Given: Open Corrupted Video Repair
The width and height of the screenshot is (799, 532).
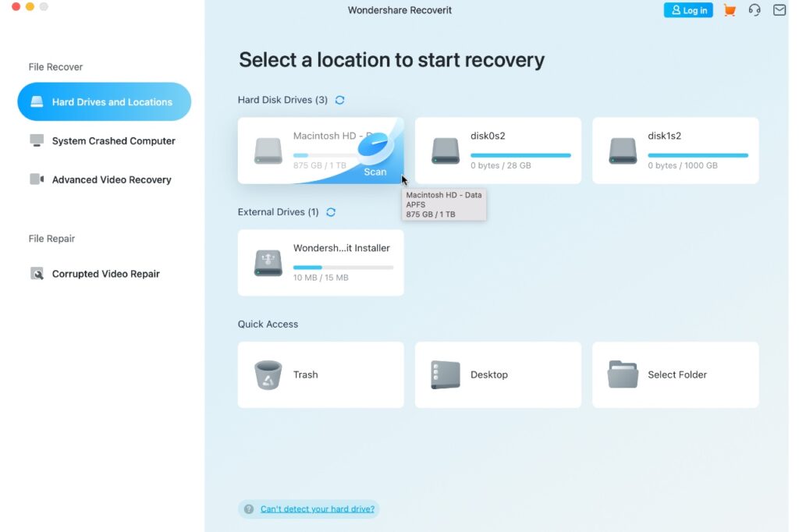Looking at the screenshot, I should [104, 274].
